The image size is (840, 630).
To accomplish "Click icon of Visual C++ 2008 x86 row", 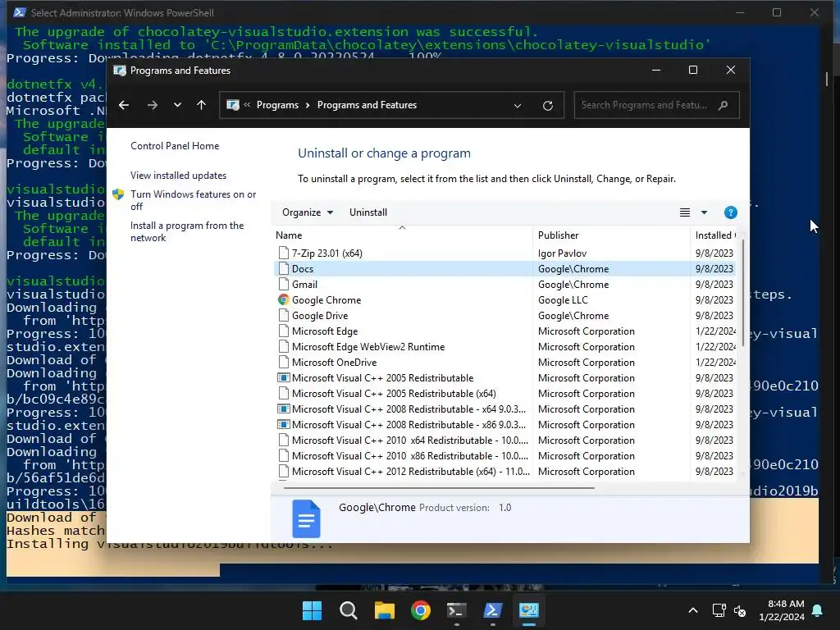I will pos(283,424).
